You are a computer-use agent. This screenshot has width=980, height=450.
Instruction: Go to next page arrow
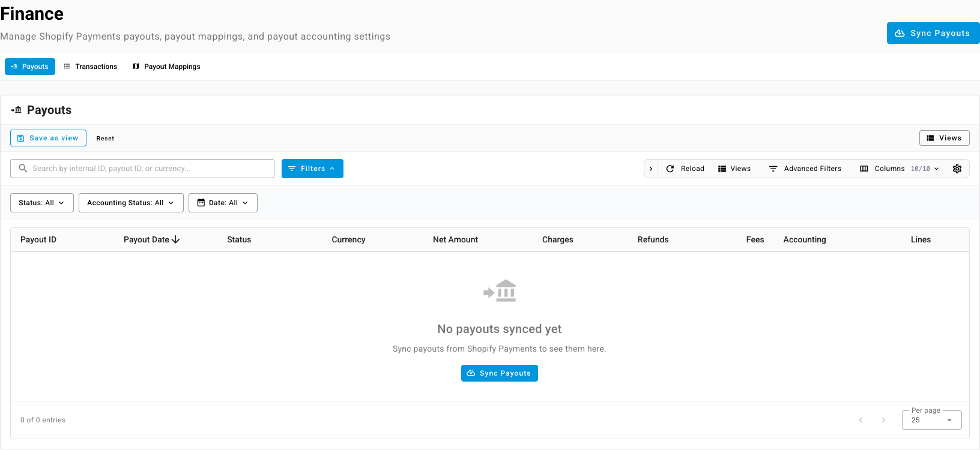tap(883, 420)
